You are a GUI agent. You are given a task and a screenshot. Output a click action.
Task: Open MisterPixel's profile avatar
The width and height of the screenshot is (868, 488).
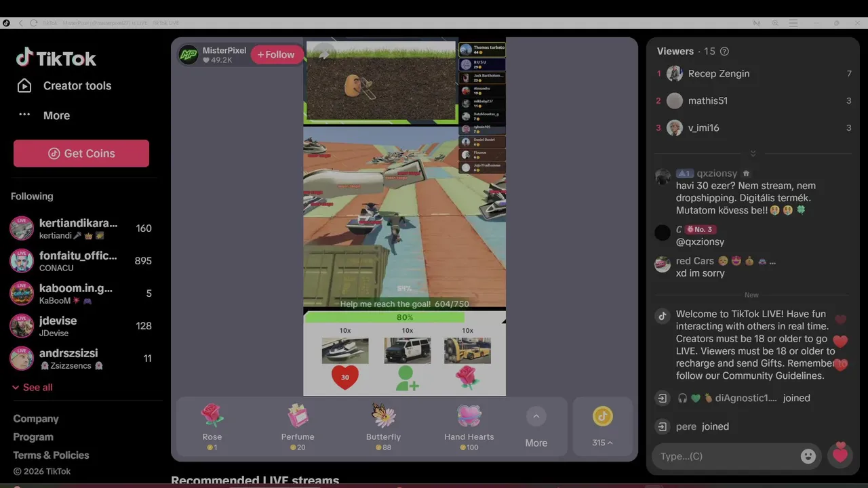pos(189,55)
